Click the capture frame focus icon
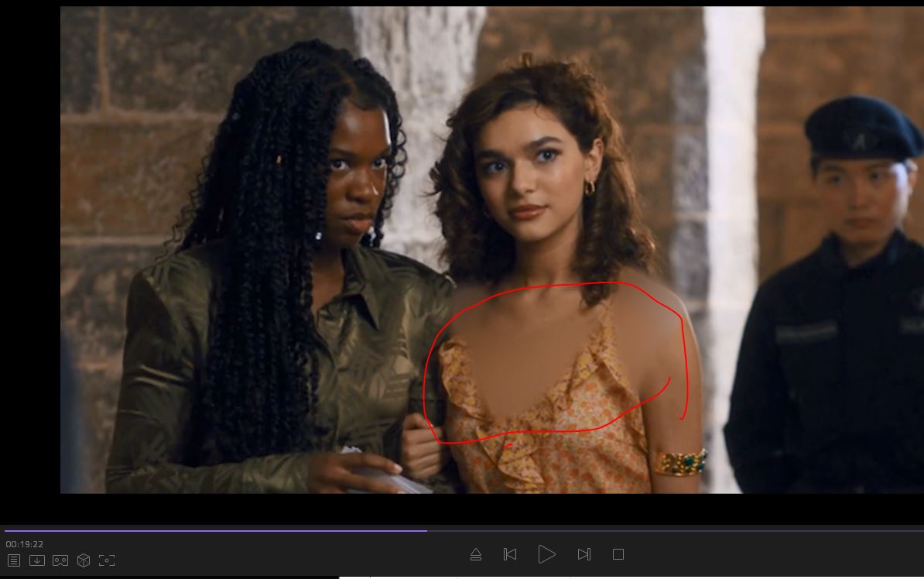Viewport: 924px width, 579px height. point(107,560)
